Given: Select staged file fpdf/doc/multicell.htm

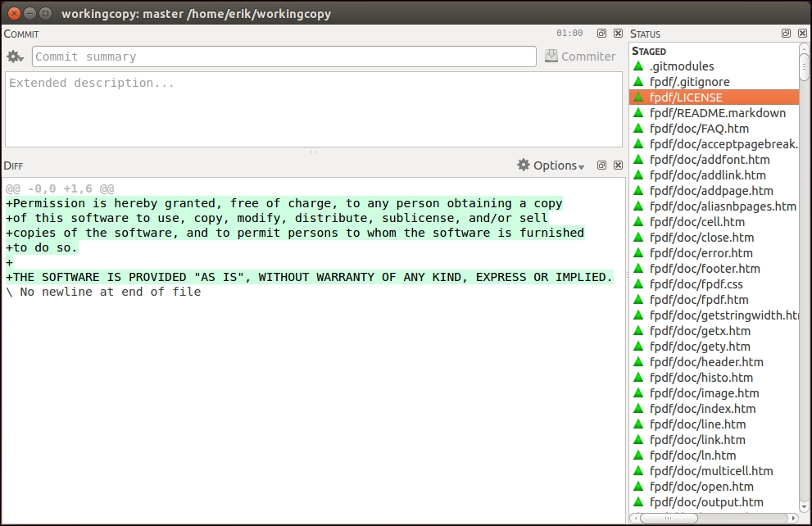Looking at the screenshot, I should tap(714, 470).
